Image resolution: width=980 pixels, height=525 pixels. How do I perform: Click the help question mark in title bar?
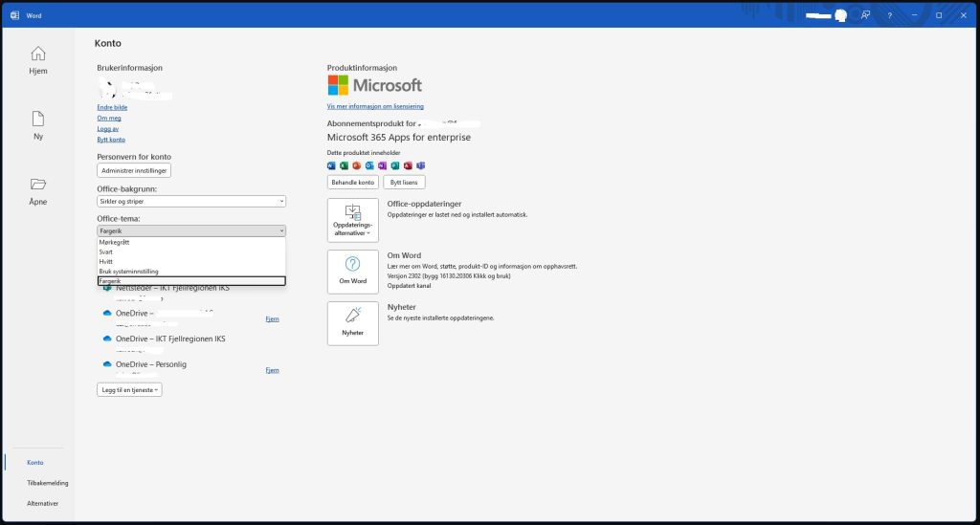(x=889, y=15)
